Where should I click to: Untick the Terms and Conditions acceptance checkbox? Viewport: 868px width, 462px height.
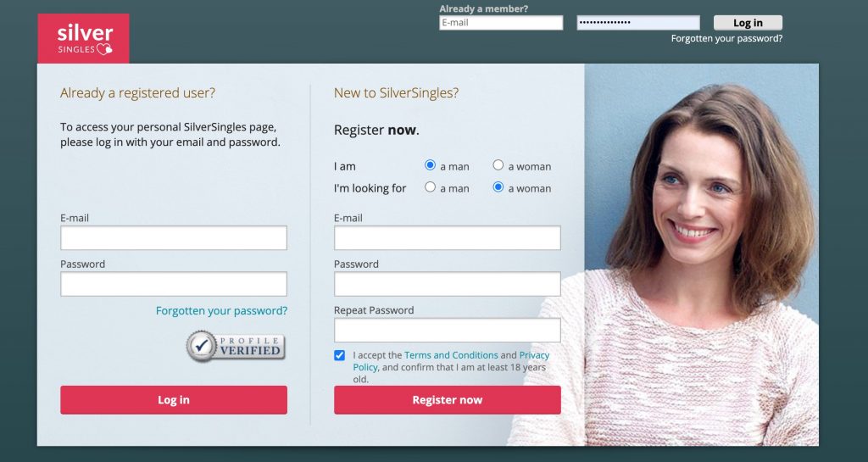point(339,355)
